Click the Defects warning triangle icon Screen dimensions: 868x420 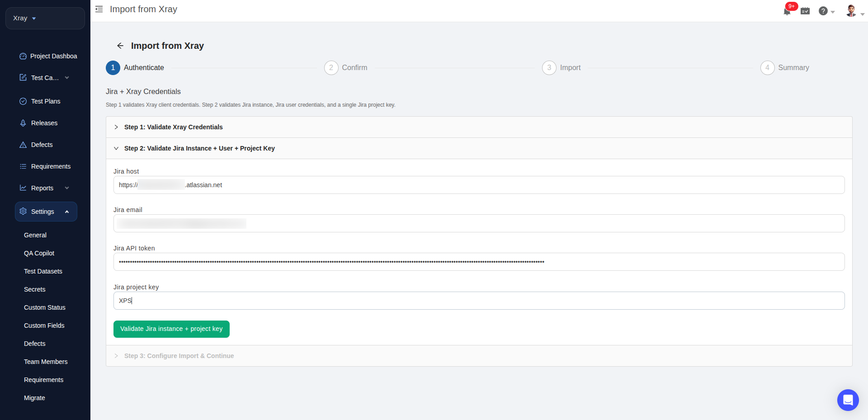(x=23, y=145)
